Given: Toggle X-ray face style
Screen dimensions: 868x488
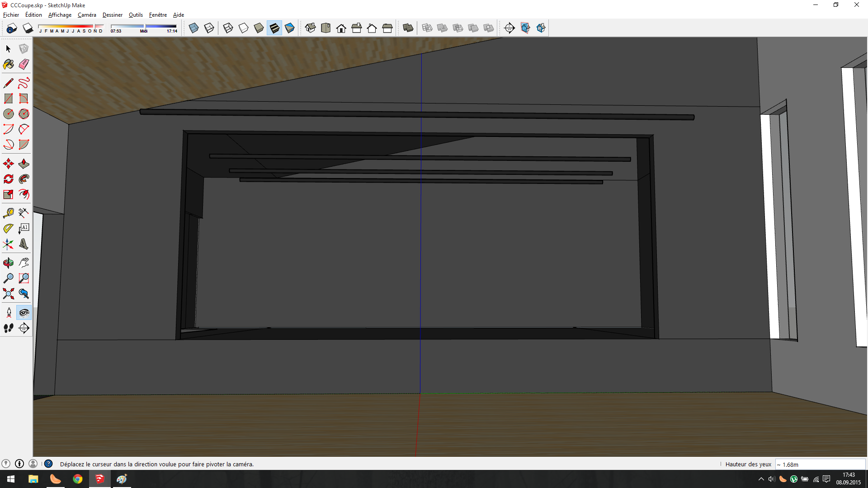Looking at the screenshot, I should (x=193, y=28).
